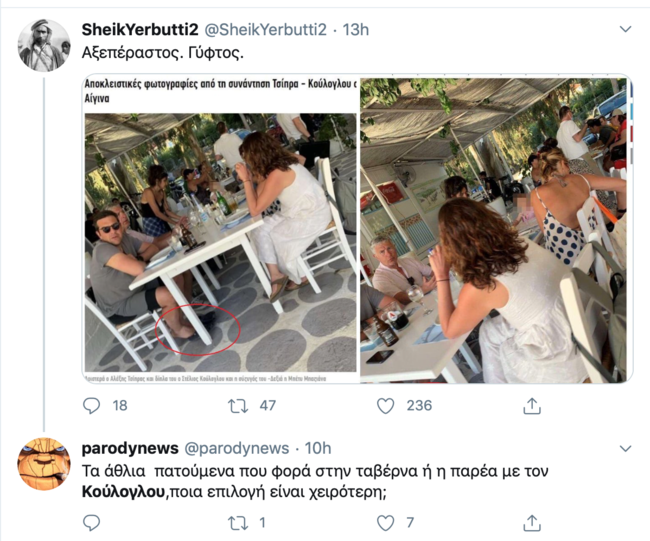Reply to SheikYerbutti2's tweet
The image size is (650, 541).
[92, 406]
